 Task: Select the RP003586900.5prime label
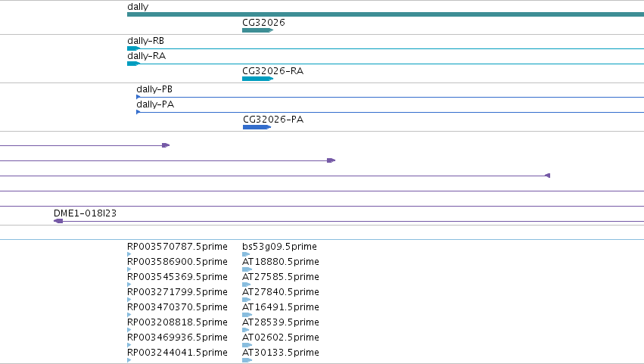tap(177, 262)
